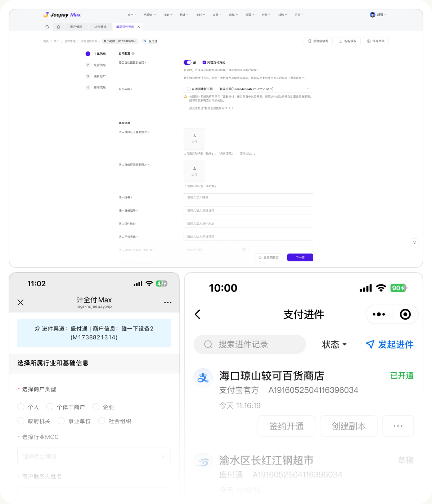The image size is (432, 504).
Task: Click the search magnifier icon in 搜索进件记录
Action: [208, 345]
